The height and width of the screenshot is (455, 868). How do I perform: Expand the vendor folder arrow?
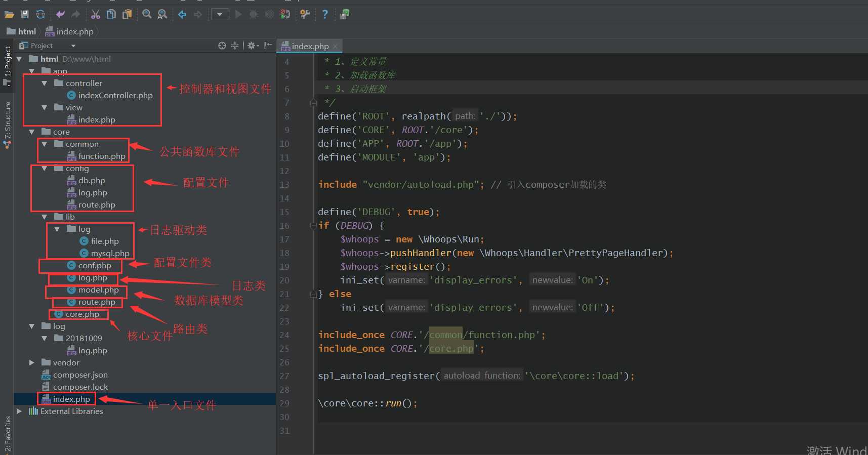[32, 362]
